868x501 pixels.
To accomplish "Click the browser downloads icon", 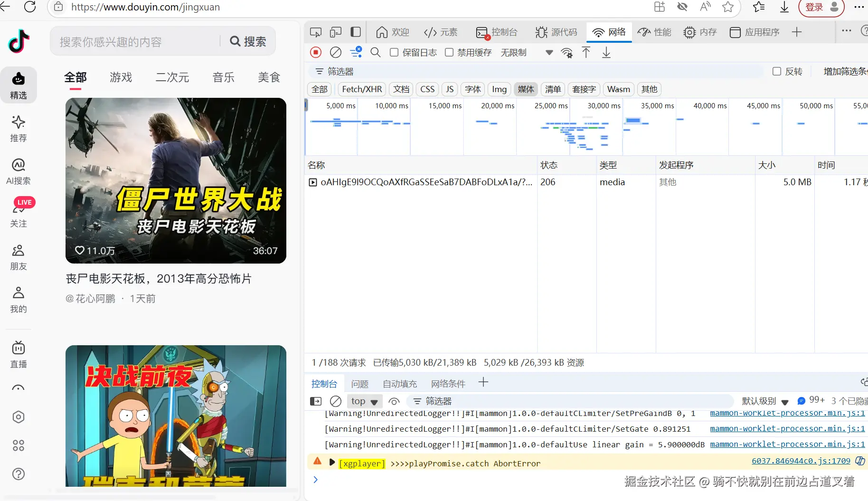I will point(784,7).
